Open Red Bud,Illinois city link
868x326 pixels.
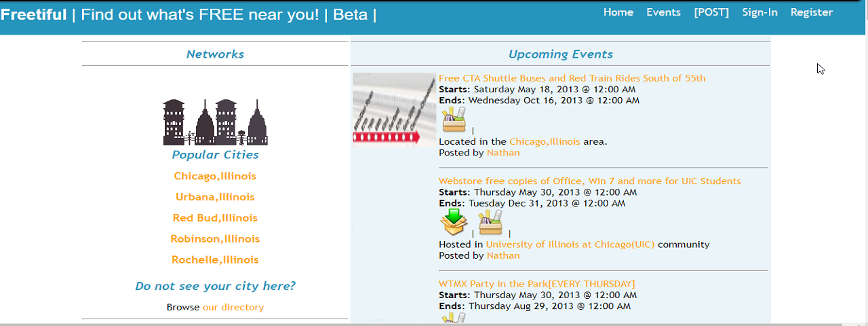point(215,218)
